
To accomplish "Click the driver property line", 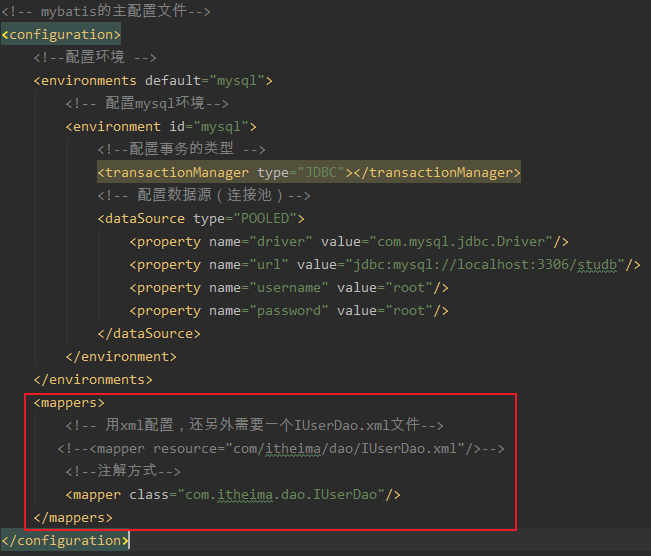I will click(349, 241).
